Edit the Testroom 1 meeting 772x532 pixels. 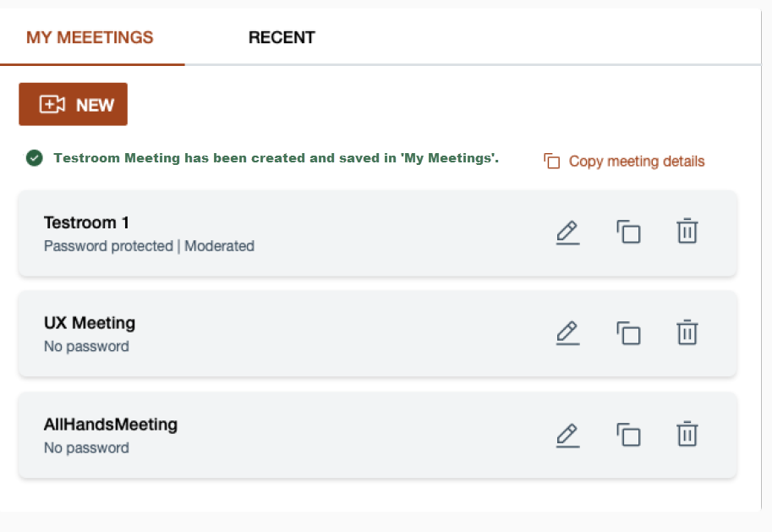click(567, 232)
